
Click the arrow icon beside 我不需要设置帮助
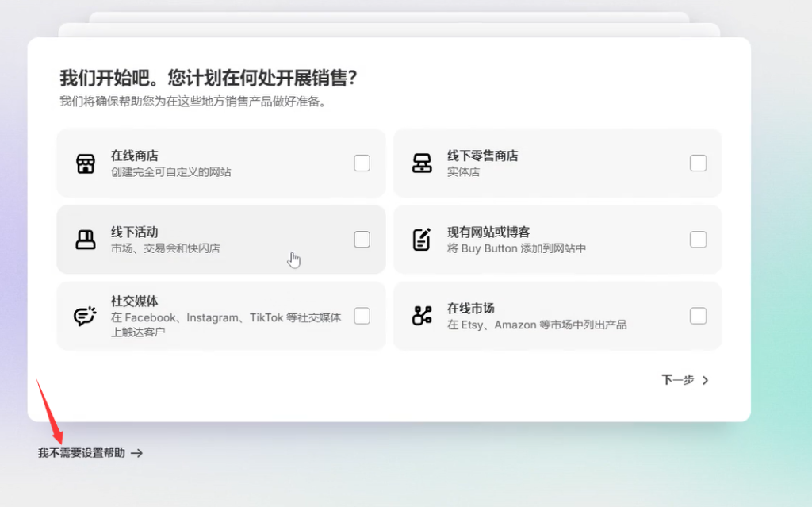(x=137, y=453)
